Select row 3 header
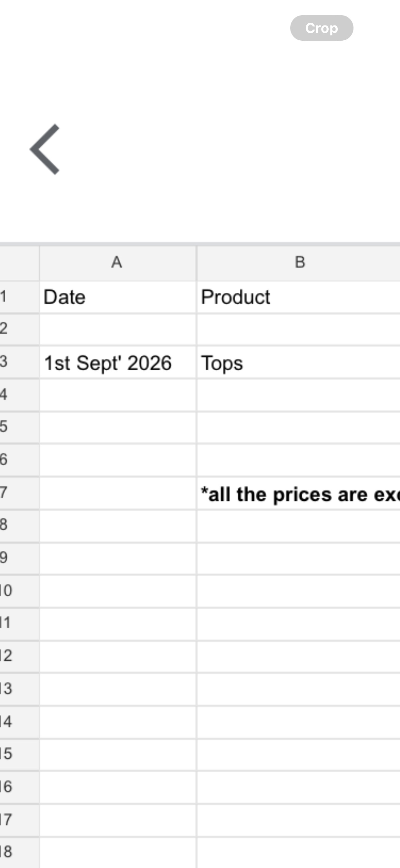 pyautogui.click(x=19, y=362)
